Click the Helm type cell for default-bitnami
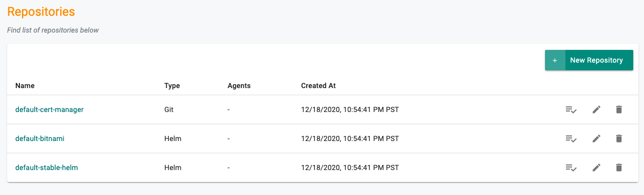The width and height of the screenshot is (644, 195). coord(172,138)
